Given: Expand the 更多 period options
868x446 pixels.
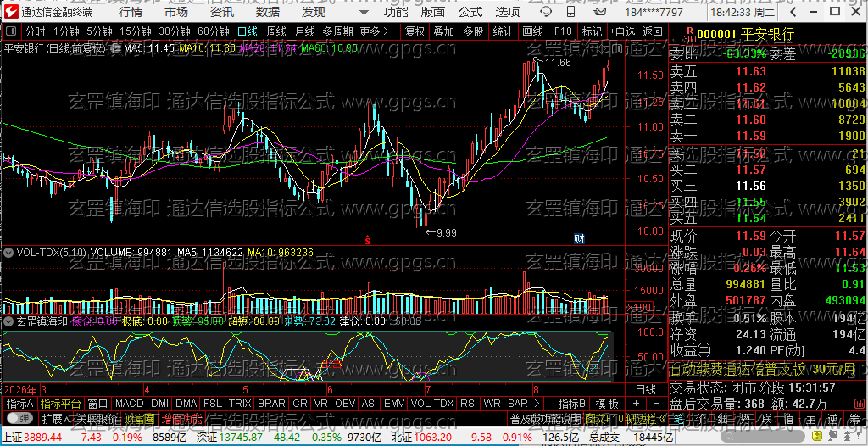Looking at the screenshot, I should (375, 32).
